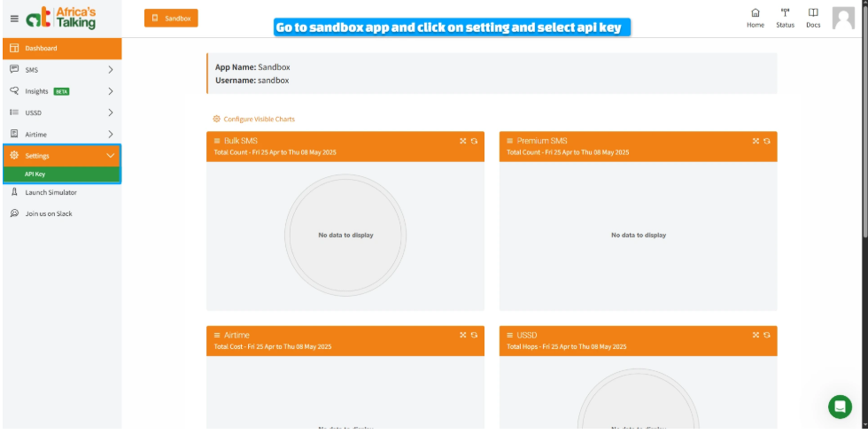Open the Docs book icon
Viewport: 868px width, 434px height.
point(813,12)
